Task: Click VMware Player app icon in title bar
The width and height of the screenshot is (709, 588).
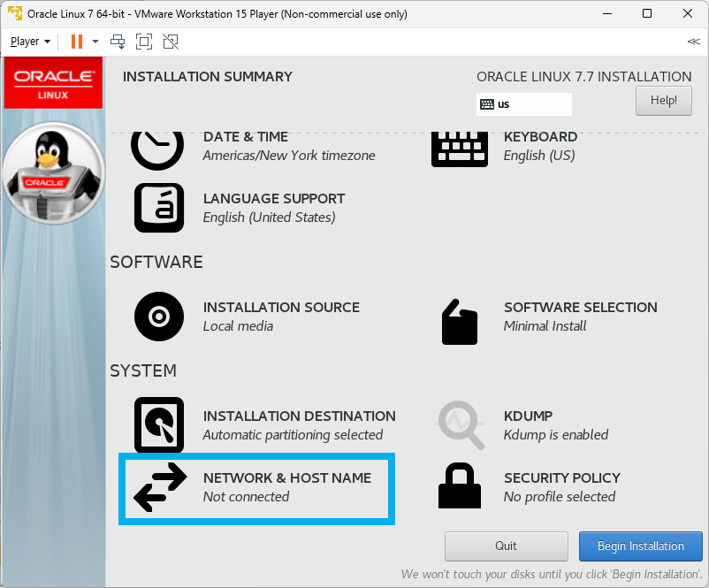Action: tap(15, 13)
